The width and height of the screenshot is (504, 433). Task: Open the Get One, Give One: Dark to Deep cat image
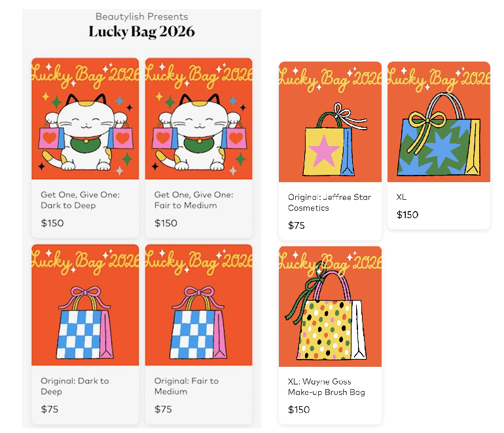tap(85, 119)
